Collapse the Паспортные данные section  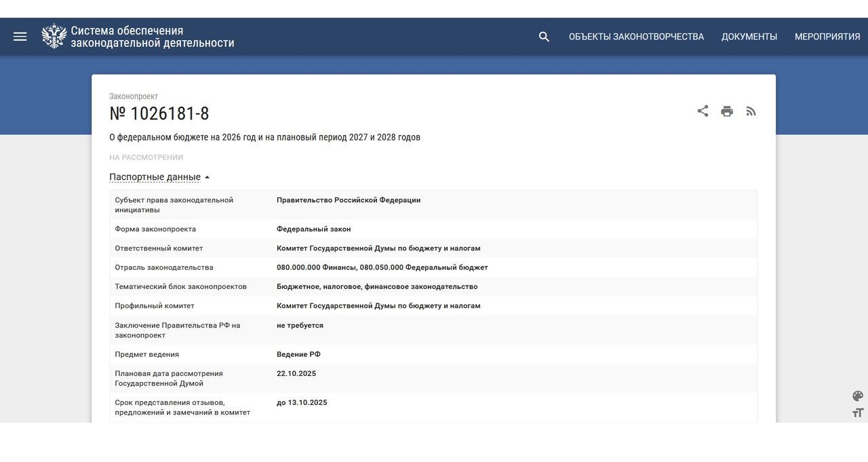pos(155,177)
